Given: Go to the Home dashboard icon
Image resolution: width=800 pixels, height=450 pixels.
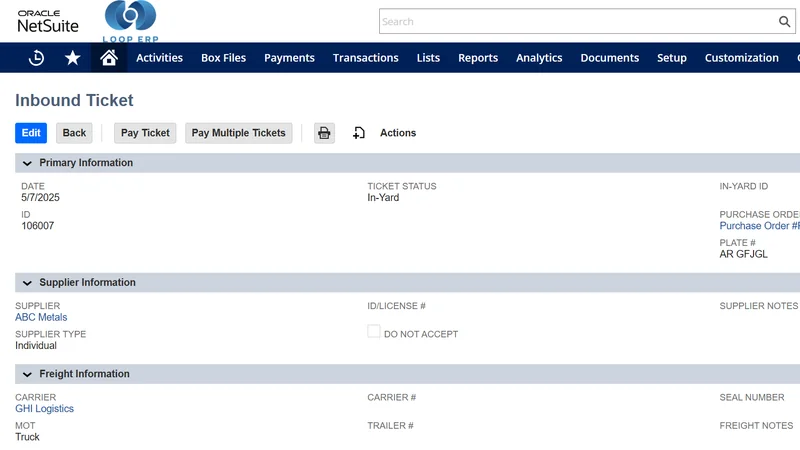Looking at the screenshot, I should pos(109,58).
